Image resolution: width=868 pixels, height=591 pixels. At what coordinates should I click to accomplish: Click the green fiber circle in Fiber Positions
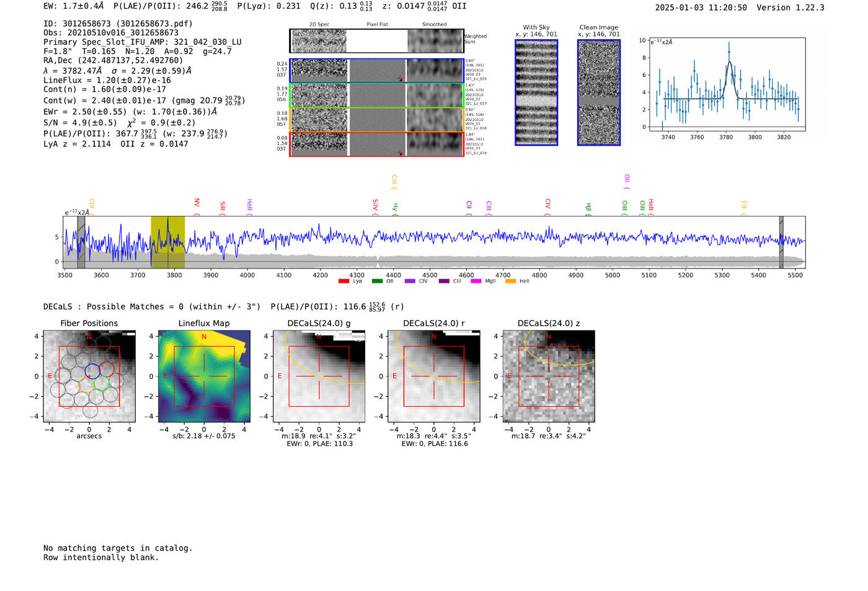tap(102, 383)
